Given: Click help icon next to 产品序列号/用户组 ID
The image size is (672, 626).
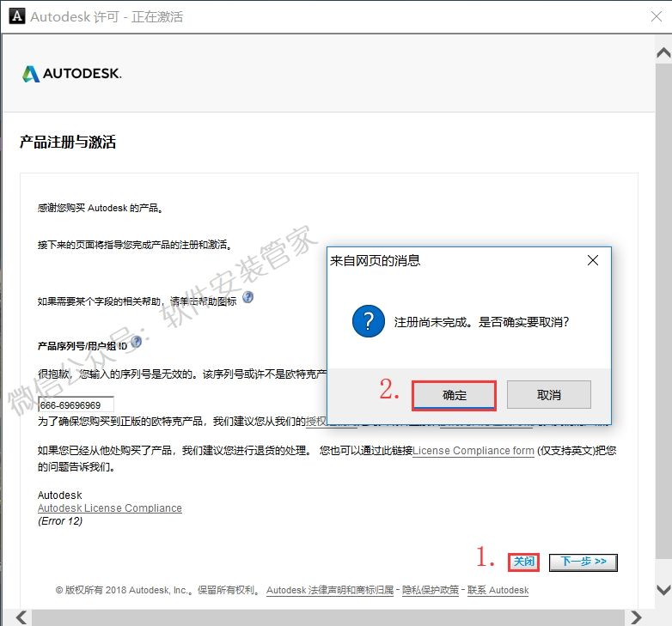Looking at the screenshot, I should pyautogui.click(x=136, y=342).
